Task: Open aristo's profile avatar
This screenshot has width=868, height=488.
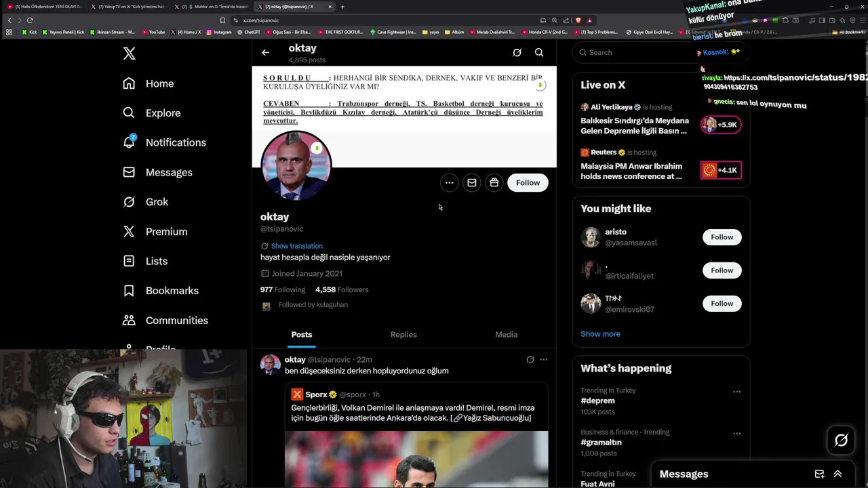Action: (591, 237)
